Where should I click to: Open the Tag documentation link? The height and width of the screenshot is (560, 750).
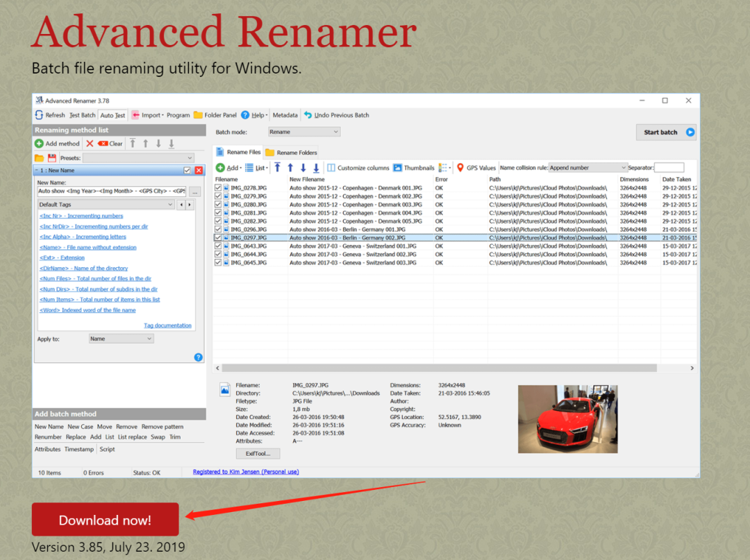point(167,325)
